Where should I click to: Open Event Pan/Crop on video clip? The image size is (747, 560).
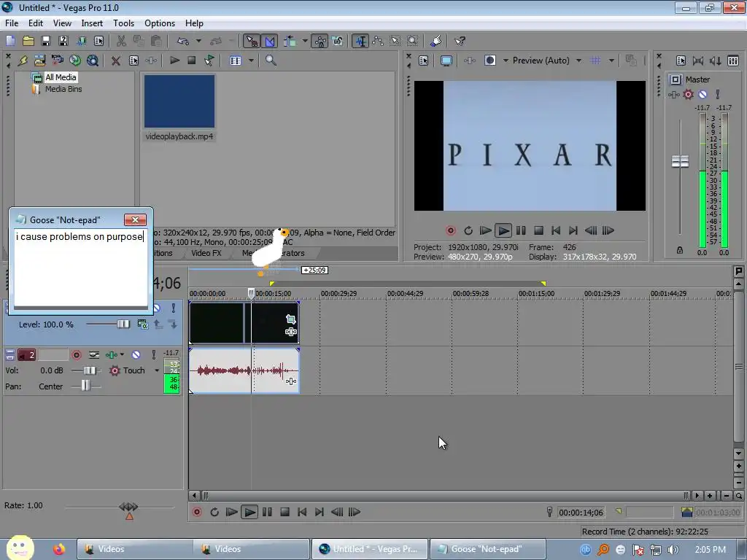[290, 319]
